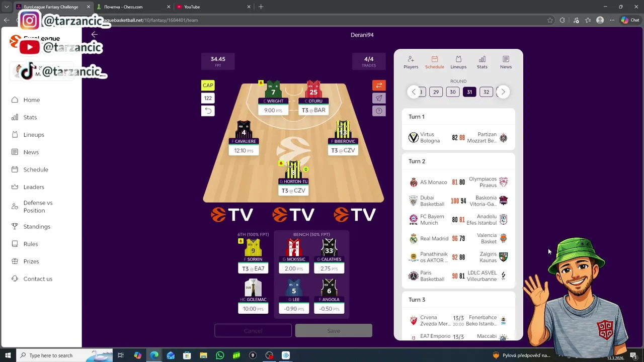Open the News panel tab

(506, 62)
